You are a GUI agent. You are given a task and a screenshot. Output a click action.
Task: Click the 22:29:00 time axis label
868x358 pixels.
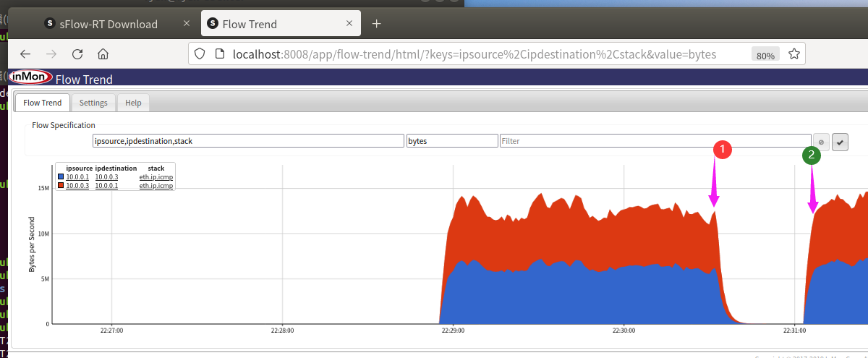click(x=453, y=331)
